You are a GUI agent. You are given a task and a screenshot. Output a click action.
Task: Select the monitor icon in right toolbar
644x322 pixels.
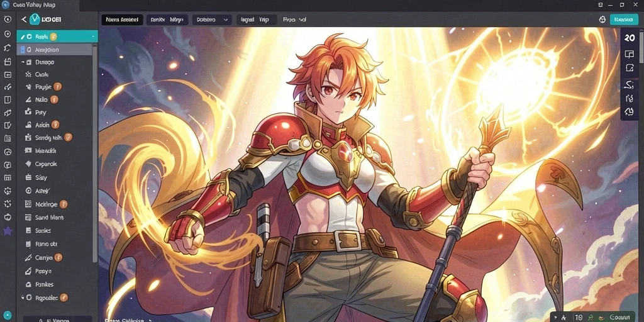pyautogui.click(x=629, y=54)
